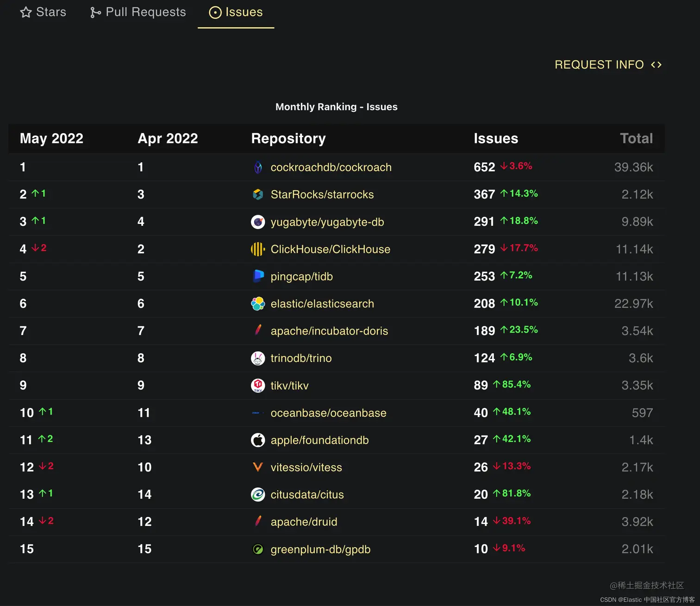Click the yugabyte logo icon

tap(258, 222)
